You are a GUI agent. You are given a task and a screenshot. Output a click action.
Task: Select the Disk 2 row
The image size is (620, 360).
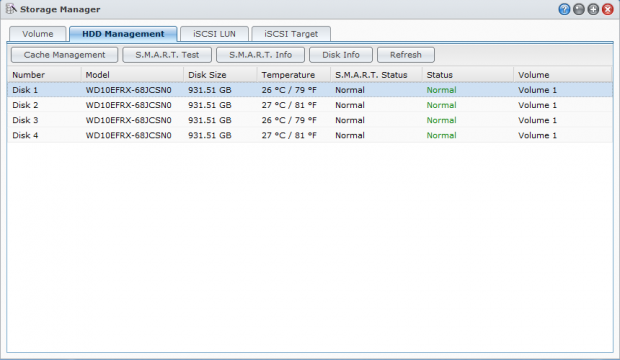tap(310, 105)
